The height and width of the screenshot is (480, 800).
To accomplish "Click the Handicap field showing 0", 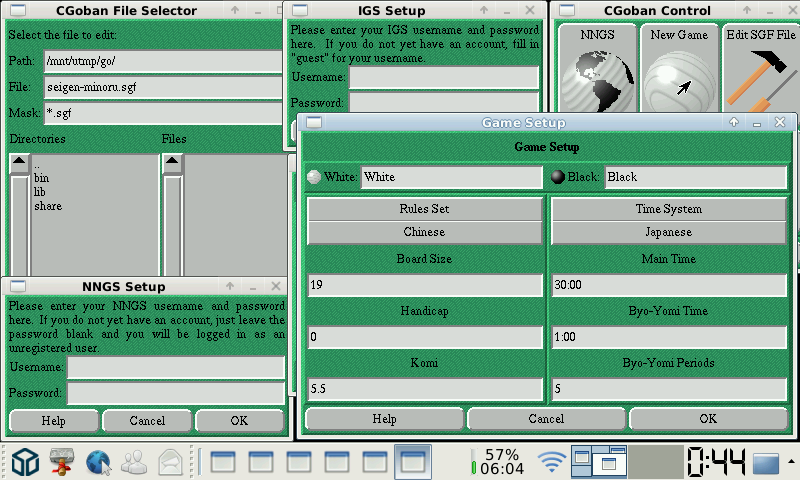I will (424, 337).
